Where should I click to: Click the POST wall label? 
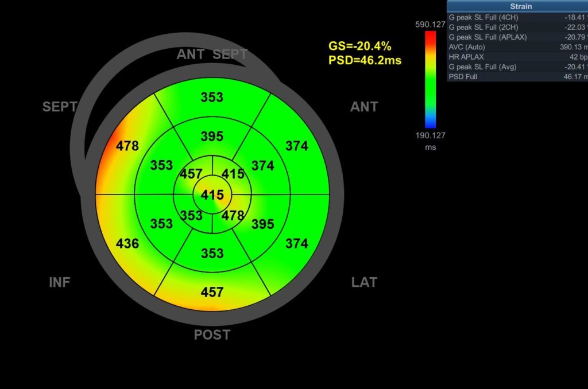point(212,334)
